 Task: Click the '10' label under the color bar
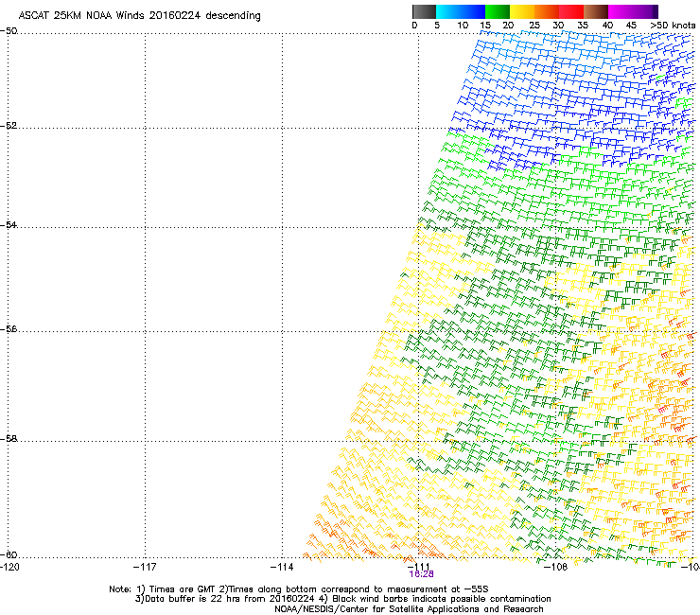coord(463,26)
